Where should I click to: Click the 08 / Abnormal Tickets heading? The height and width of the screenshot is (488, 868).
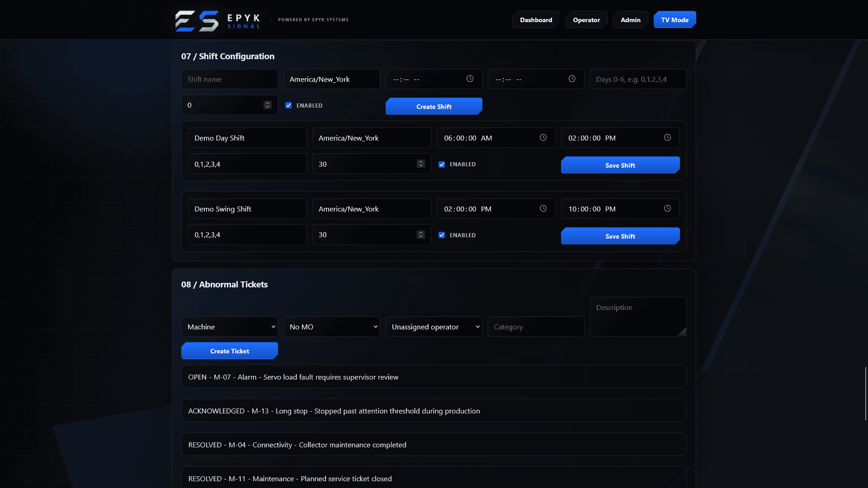pos(224,284)
